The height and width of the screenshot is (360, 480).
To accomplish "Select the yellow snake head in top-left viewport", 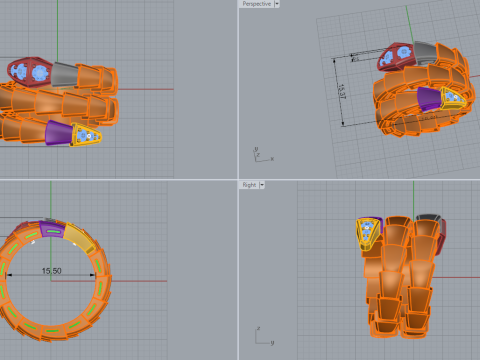I will 86,135.
